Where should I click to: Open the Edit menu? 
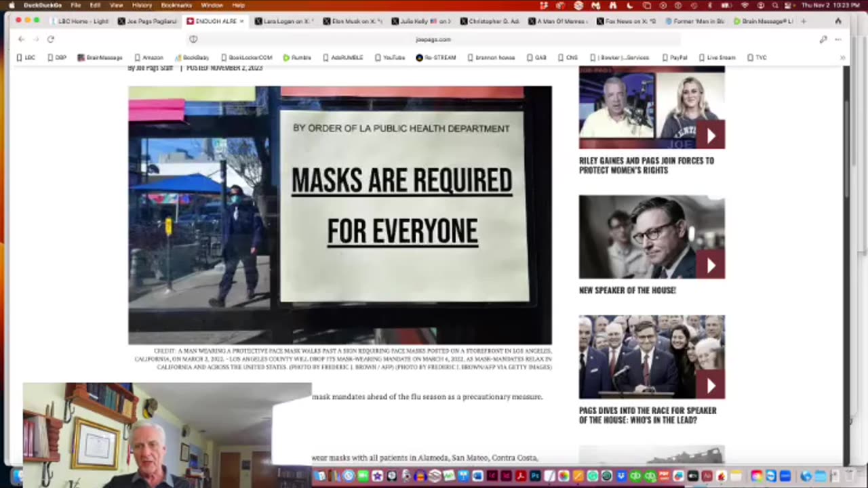pyautogui.click(x=95, y=5)
